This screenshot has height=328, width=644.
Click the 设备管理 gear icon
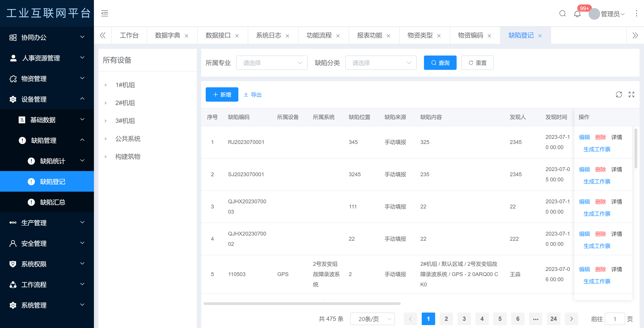(13, 99)
